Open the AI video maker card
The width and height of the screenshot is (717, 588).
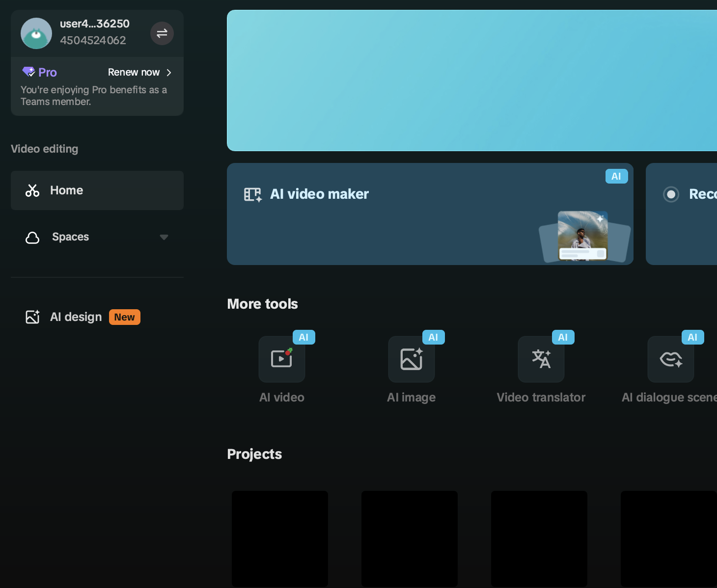pos(430,214)
